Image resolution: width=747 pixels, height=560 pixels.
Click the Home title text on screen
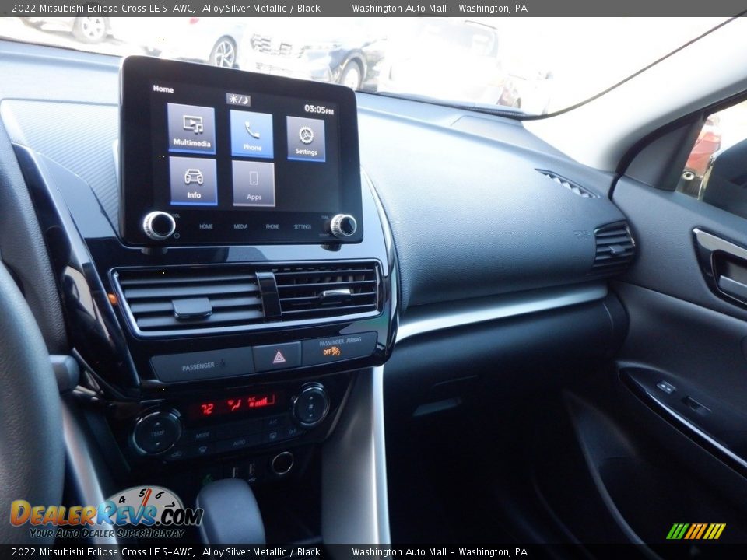point(163,89)
